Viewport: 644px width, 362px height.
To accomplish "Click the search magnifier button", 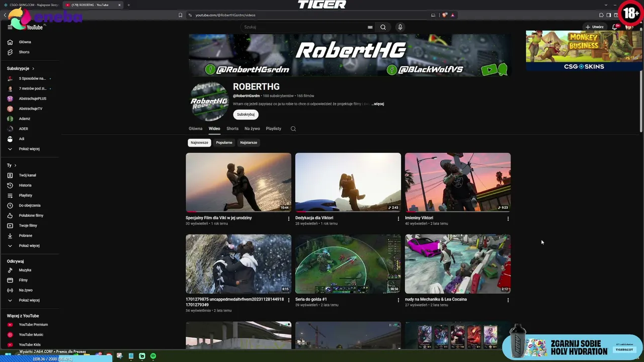I will coord(383,27).
